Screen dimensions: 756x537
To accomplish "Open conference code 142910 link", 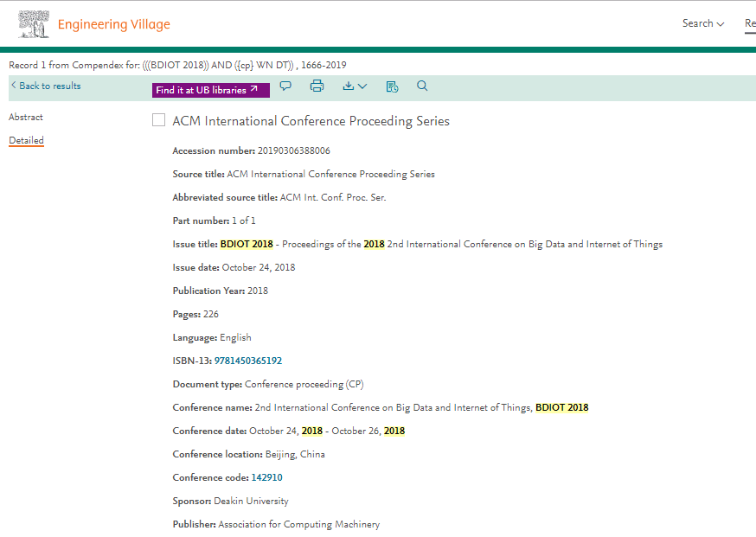I will pos(266,477).
